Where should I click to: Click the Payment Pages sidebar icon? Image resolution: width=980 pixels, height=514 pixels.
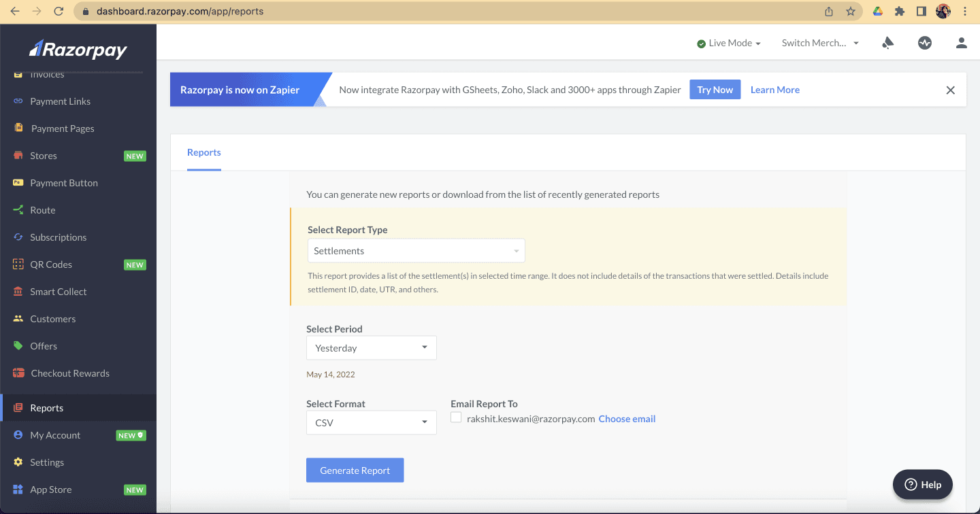18,128
